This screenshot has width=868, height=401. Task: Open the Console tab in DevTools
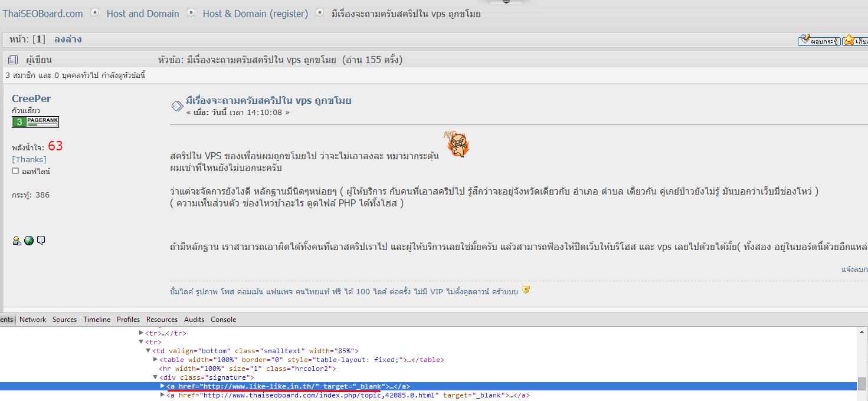224,320
